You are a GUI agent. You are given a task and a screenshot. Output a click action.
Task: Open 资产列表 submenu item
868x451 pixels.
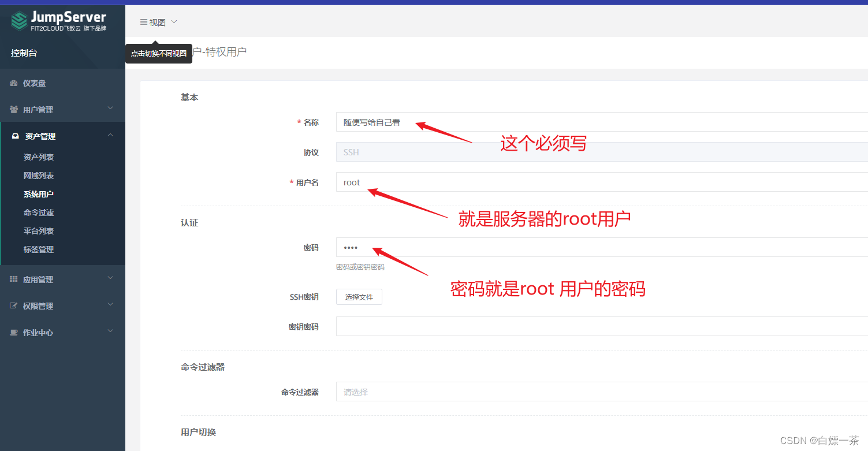(39, 157)
